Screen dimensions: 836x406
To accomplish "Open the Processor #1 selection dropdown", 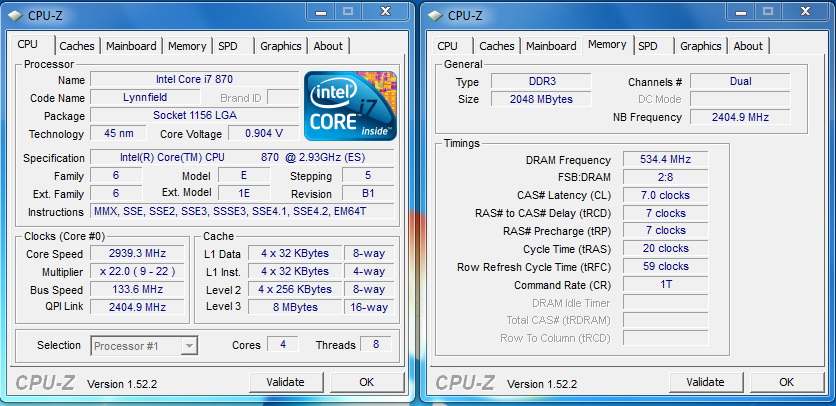I will pos(144,346).
